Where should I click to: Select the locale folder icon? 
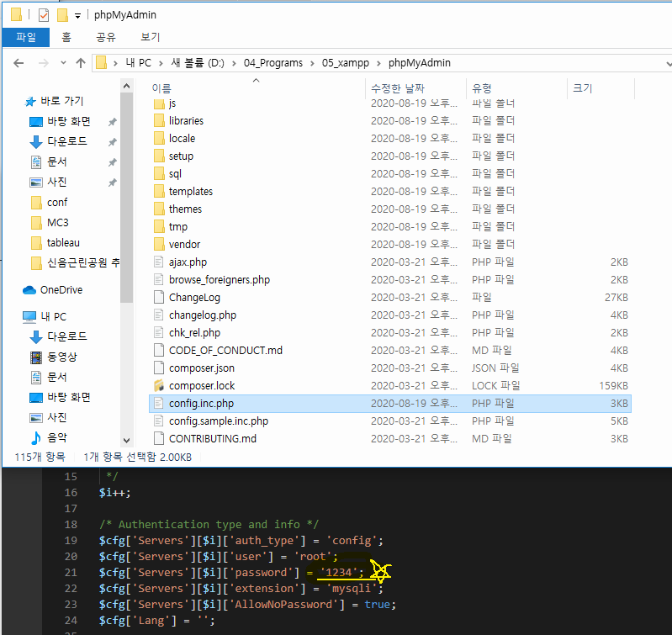coord(159,138)
